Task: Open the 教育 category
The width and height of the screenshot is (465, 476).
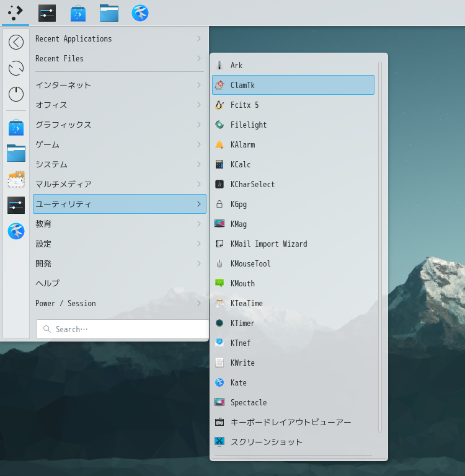Action: click(x=120, y=224)
